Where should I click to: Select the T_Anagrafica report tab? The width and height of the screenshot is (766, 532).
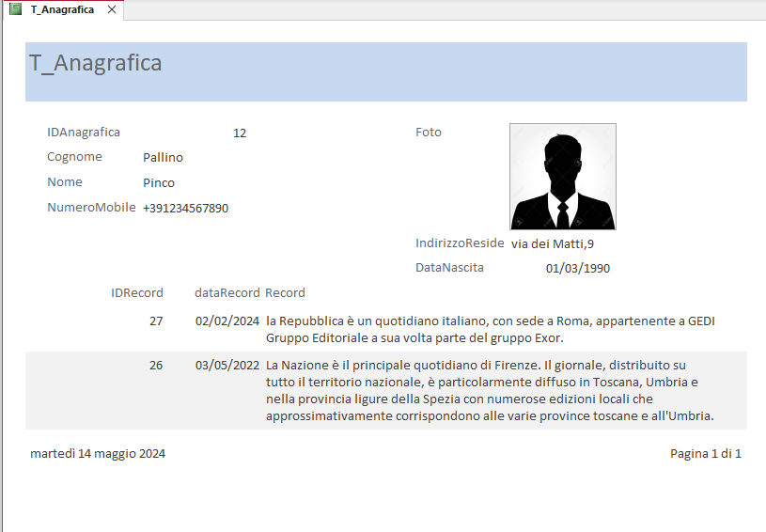coord(63,9)
